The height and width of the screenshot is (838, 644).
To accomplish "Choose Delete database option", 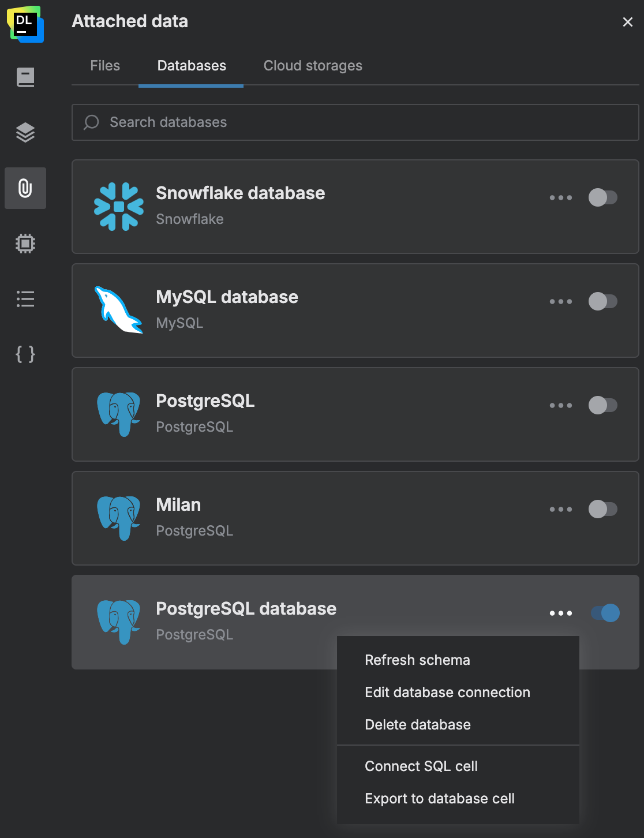I will pyautogui.click(x=418, y=724).
